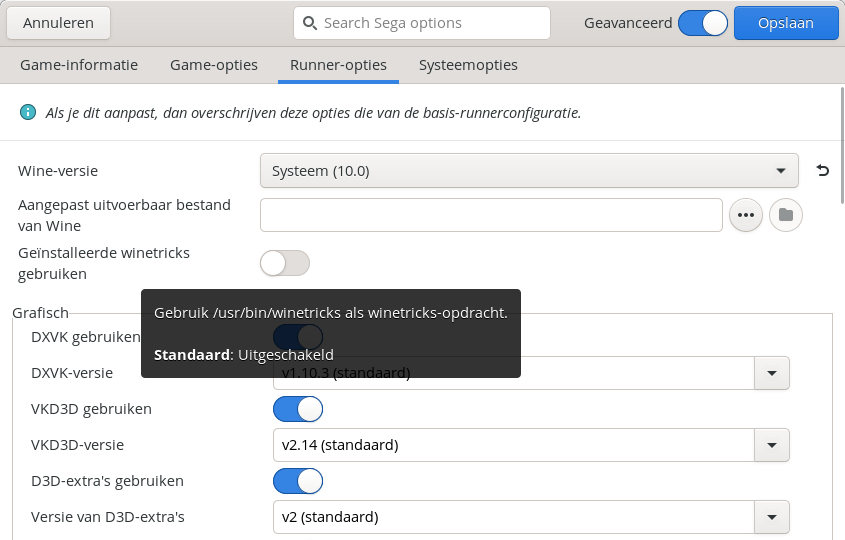Click the vertical scrollbar thumb
Image resolution: width=845 pixels, height=540 pixels.
pyautogui.click(x=842, y=146)
